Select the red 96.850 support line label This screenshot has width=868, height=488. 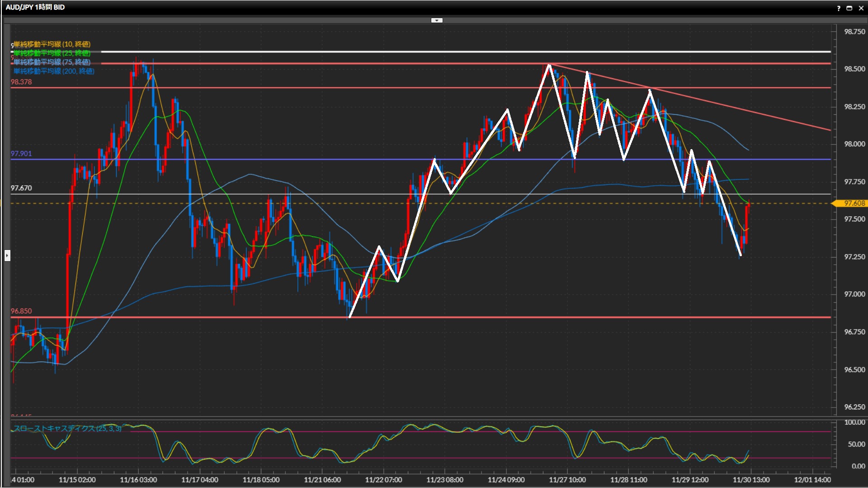pos(21,311)
